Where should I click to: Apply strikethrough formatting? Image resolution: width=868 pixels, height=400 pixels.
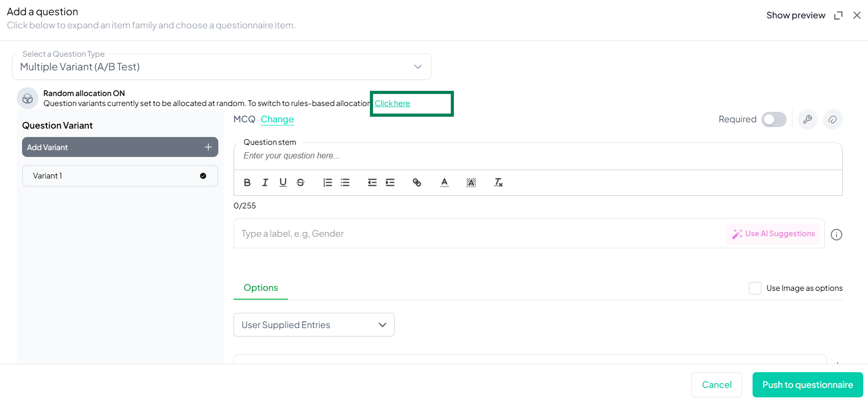[x=301, y=183]
